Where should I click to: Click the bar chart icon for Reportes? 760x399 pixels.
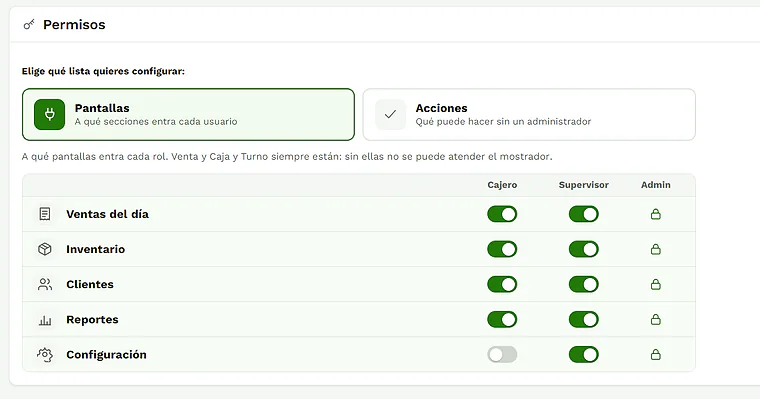pyautogui.click(x=45, y=320)
